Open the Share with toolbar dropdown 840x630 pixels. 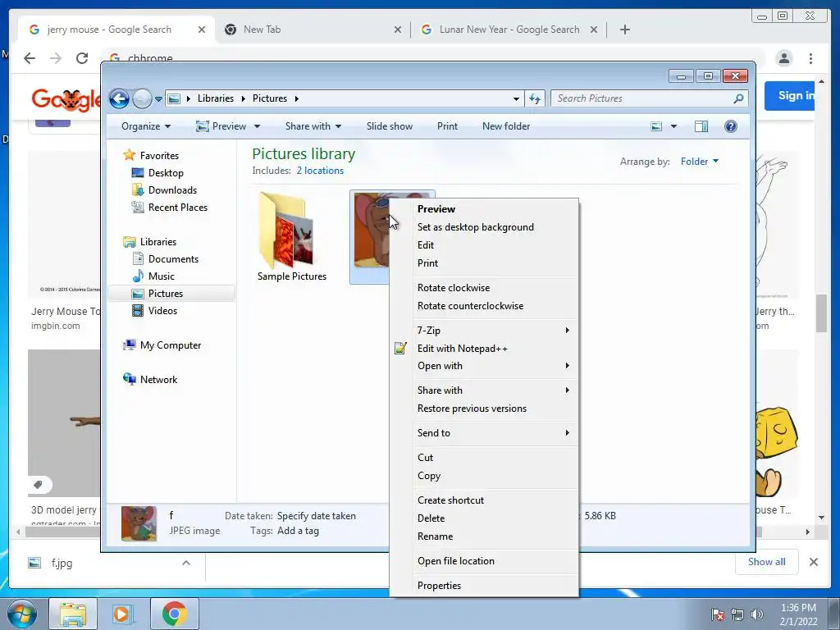click(313, 126)
